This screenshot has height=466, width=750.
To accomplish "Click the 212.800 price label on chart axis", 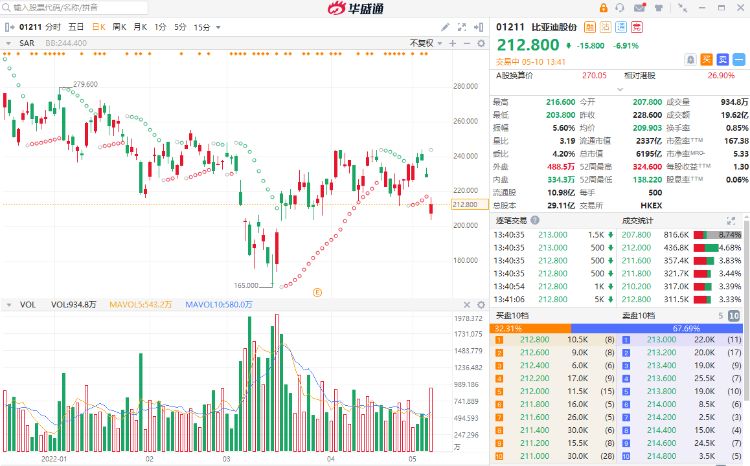I will 470,205.
